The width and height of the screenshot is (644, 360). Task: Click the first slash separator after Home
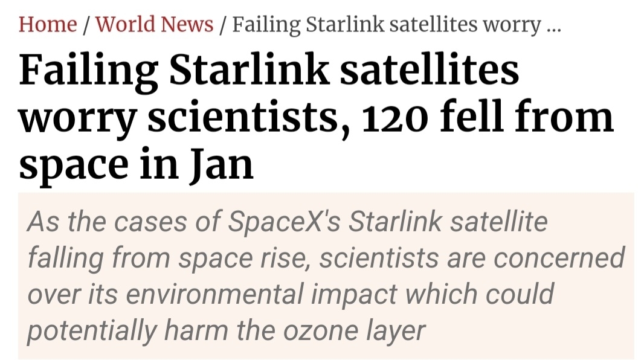pyautogui.click(x=86, y=25)
